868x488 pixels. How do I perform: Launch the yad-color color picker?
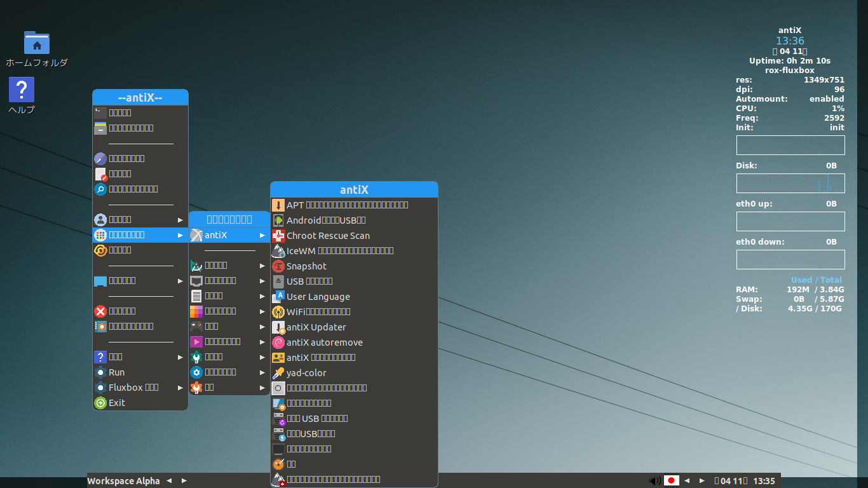point(354,372)
